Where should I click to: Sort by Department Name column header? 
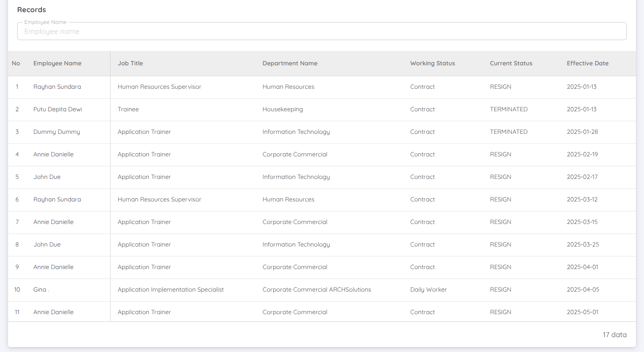click(290, 64)
